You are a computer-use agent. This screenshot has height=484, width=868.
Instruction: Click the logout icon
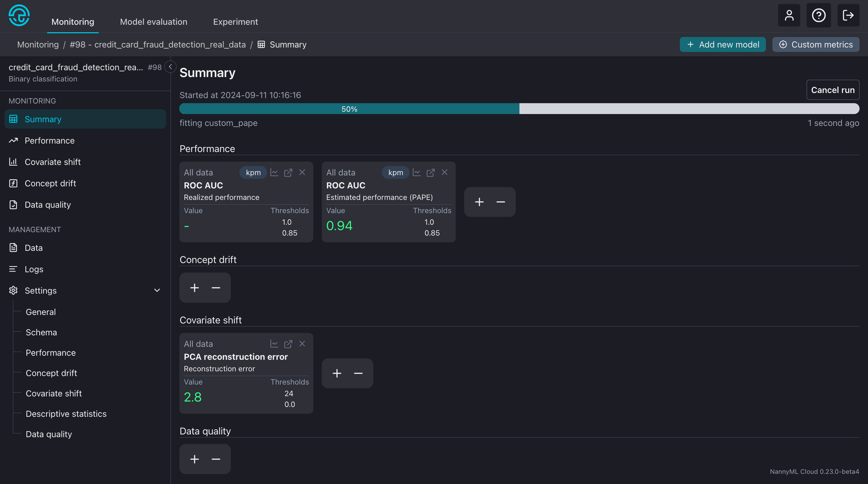(848, 15)
